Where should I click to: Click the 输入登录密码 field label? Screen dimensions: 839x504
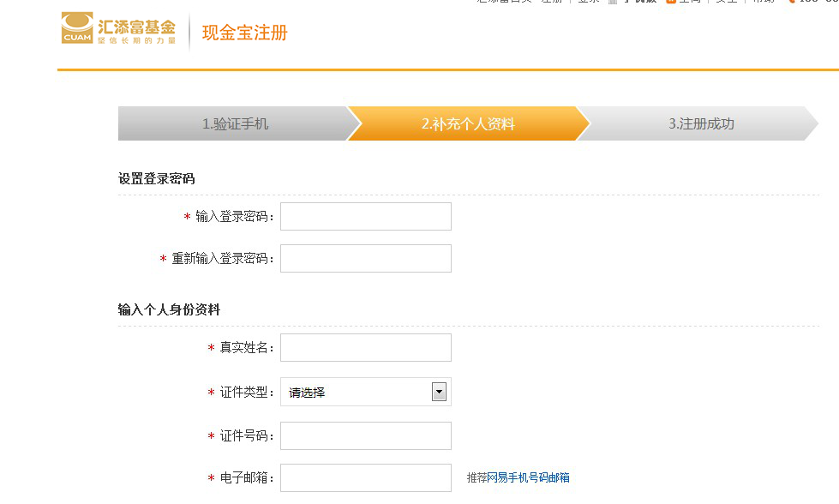tap(235, 218)
